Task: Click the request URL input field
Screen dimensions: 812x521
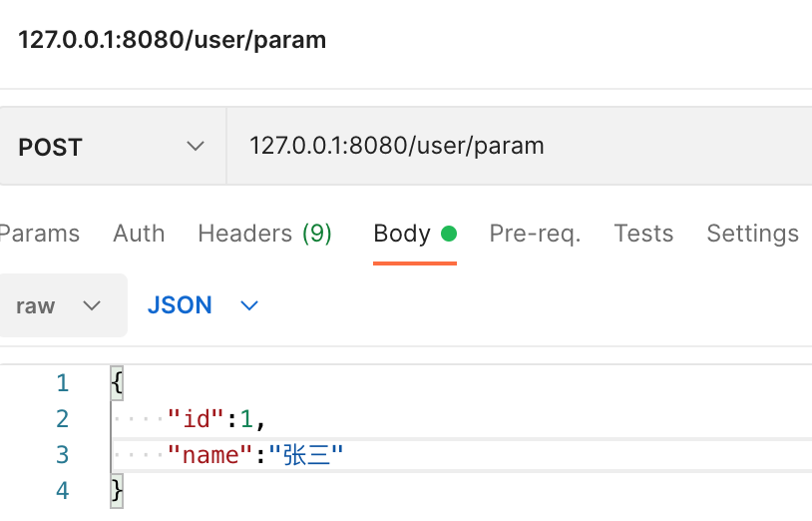Action: [520, 146]
